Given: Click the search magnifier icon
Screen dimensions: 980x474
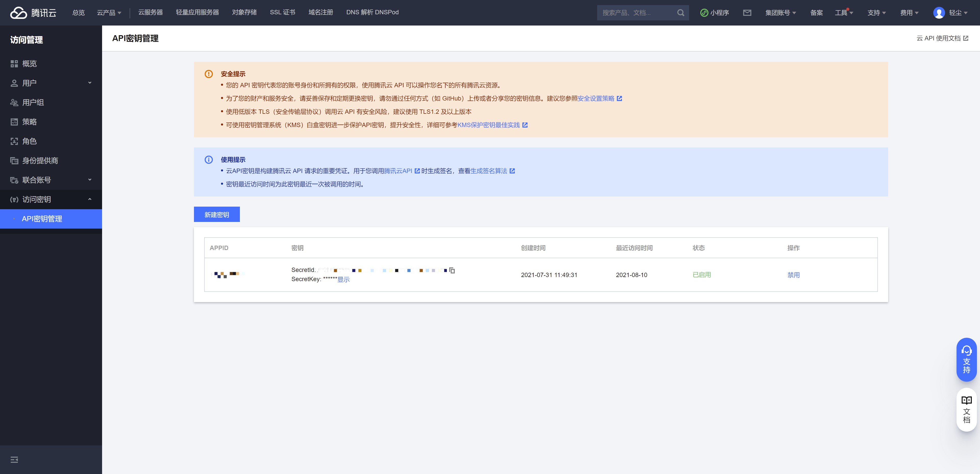Looking at the screenshot, I should tap(681, 13).
